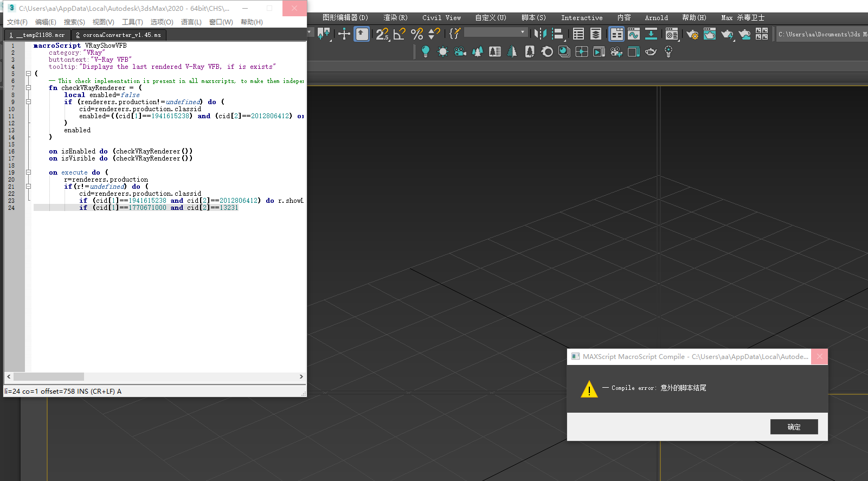Screen dimensions: 868x481
Task: Collapse the code fold at line 5
Action: (x=28, y=73)
